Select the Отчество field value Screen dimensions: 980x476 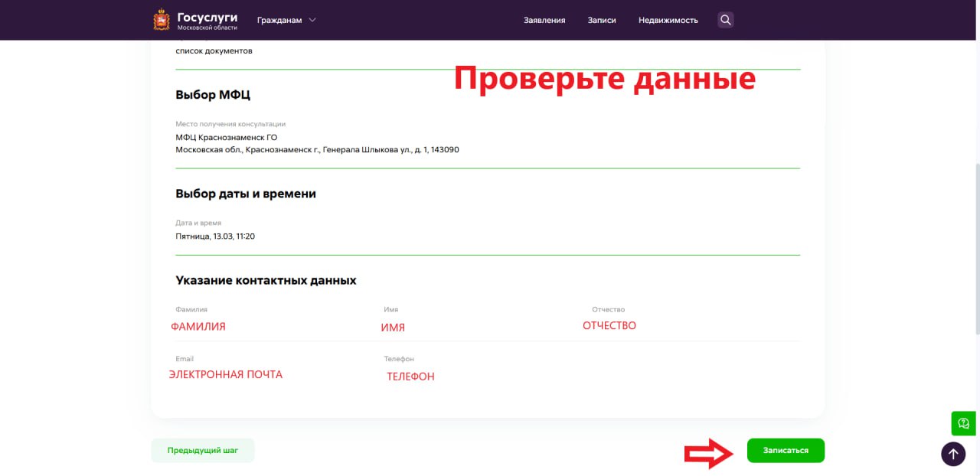click(x=609, y=325)
